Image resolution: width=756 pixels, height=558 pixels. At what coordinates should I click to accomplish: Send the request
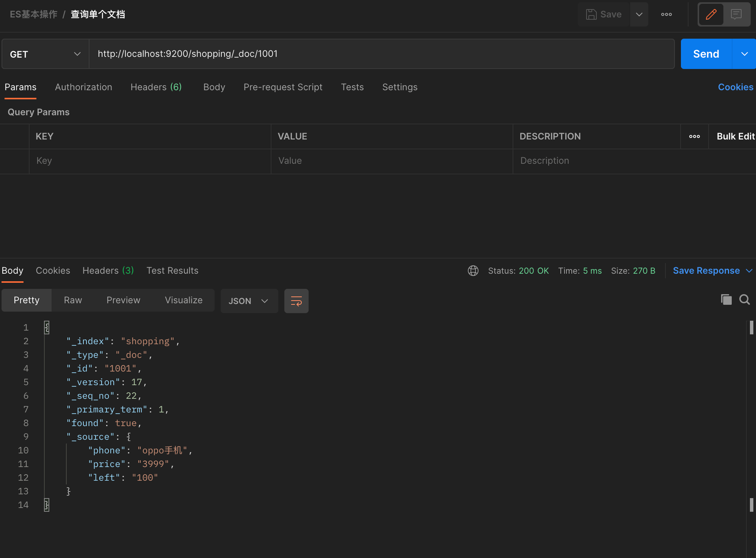706,54
